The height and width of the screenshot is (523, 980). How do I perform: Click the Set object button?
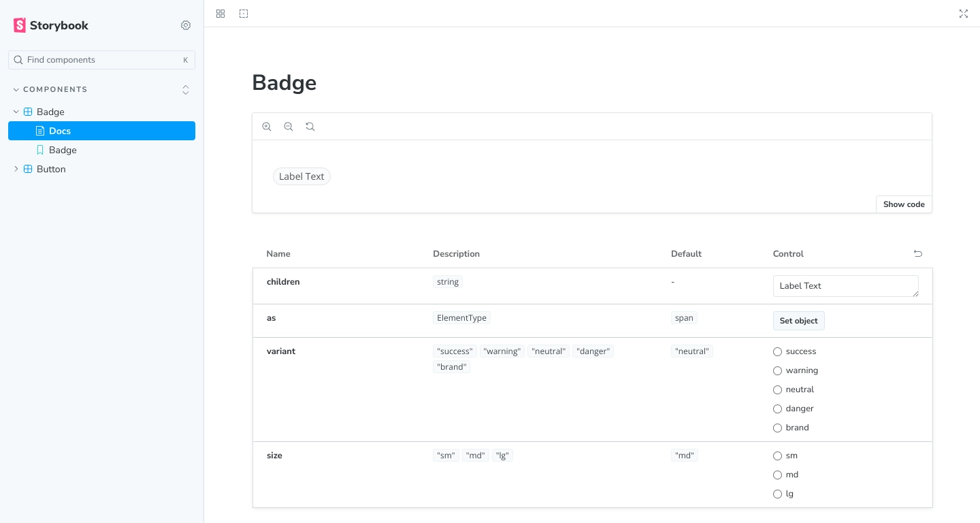tap(798, 321)
